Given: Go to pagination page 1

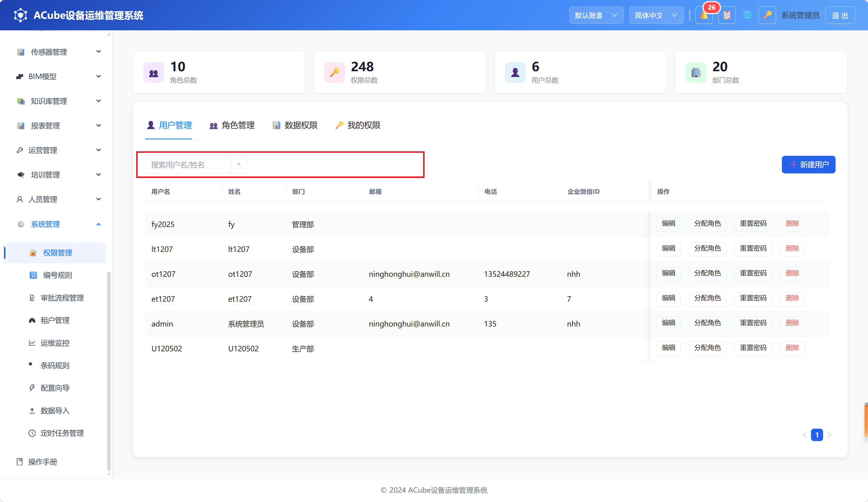Looking at the screenshot, I should [x=817, y=435].
